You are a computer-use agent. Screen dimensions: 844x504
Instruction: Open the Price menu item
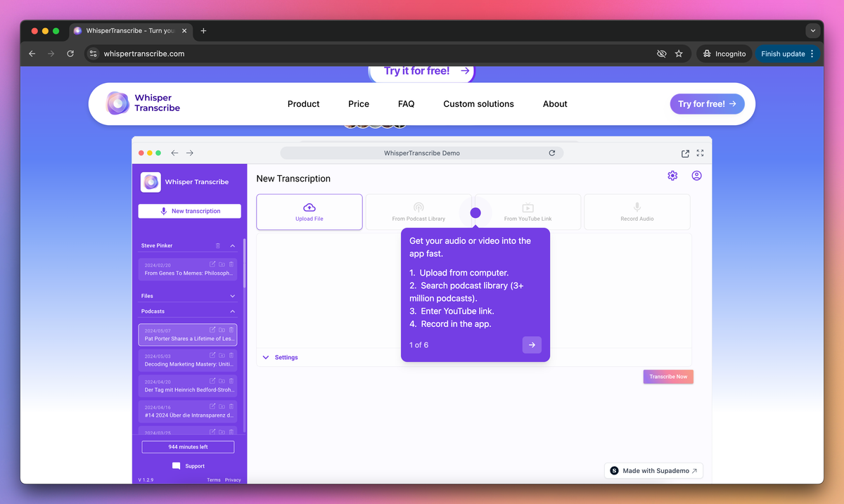point(359,104)
